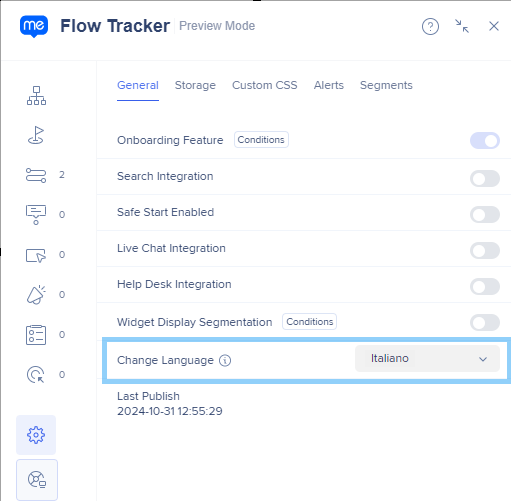Open the site map hierarchy icon

click(x=36, y=96)
